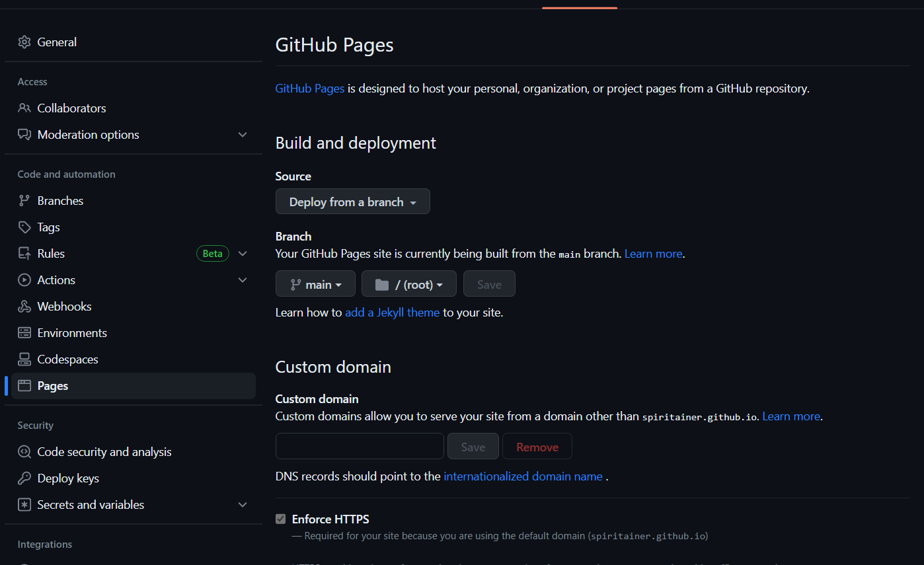Open the Deploy from a branch source dropdown
This screenshot has height=565, width=924.
(353, 202)
